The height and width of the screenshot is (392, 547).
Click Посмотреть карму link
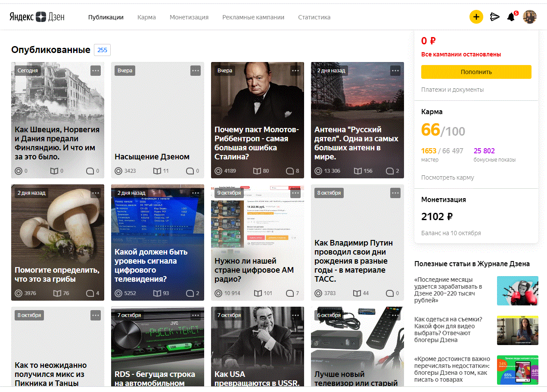pos(448,177)
